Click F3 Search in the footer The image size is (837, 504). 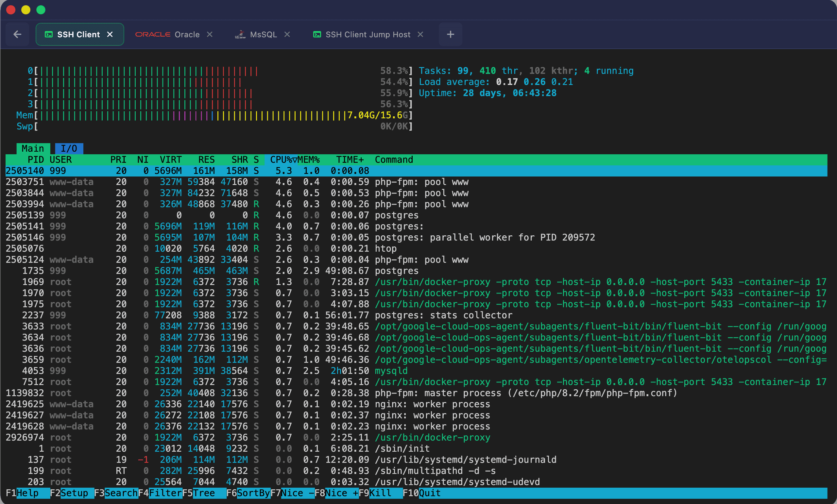116,493
